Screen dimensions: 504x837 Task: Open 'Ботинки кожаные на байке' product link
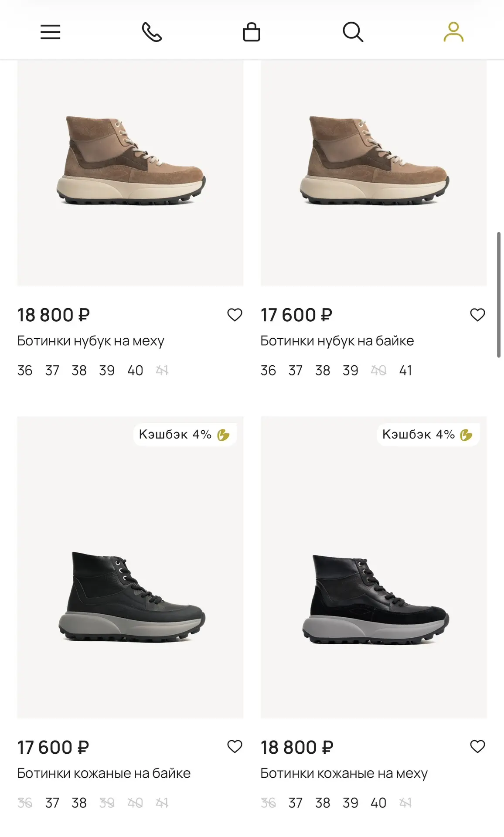[x=104, y=773]
